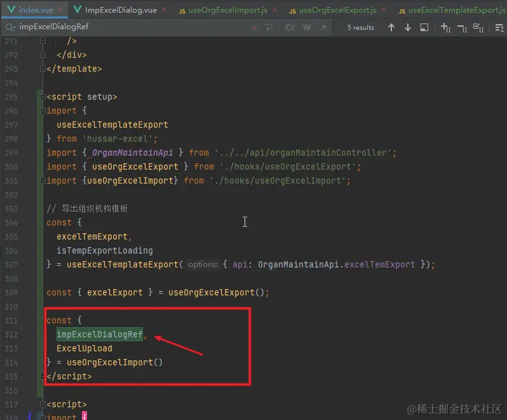This screenshot has height=420, width=507.
Task: Click the Vue icon on index.vue tab
Action: (11, 10)
